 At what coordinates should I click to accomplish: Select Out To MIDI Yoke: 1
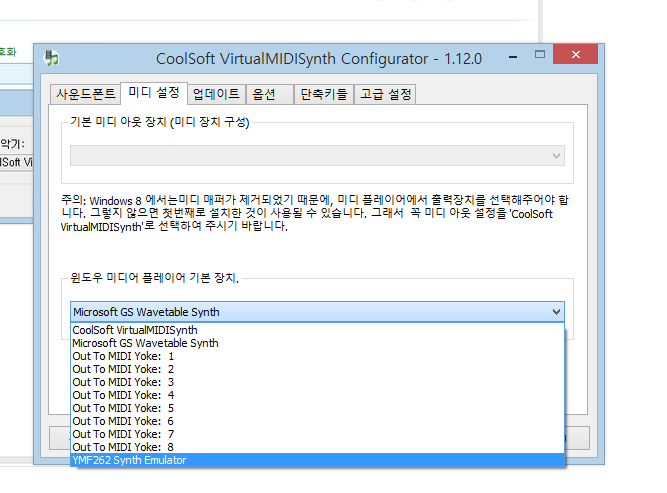(317, 356)
